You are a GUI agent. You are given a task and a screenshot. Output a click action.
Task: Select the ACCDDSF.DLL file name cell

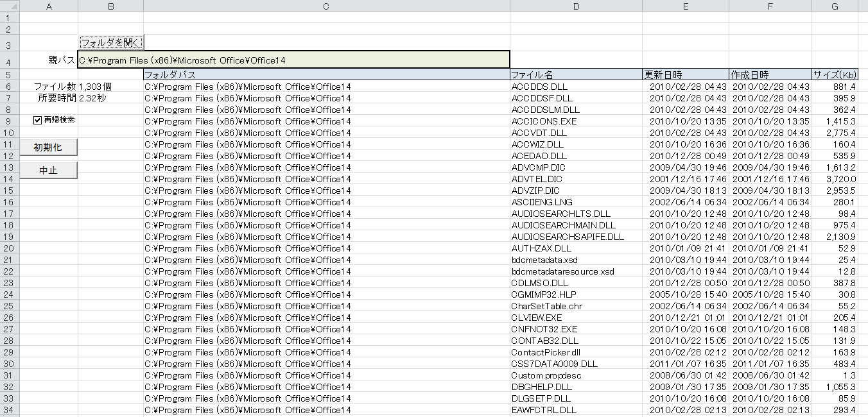coord(576,98)
